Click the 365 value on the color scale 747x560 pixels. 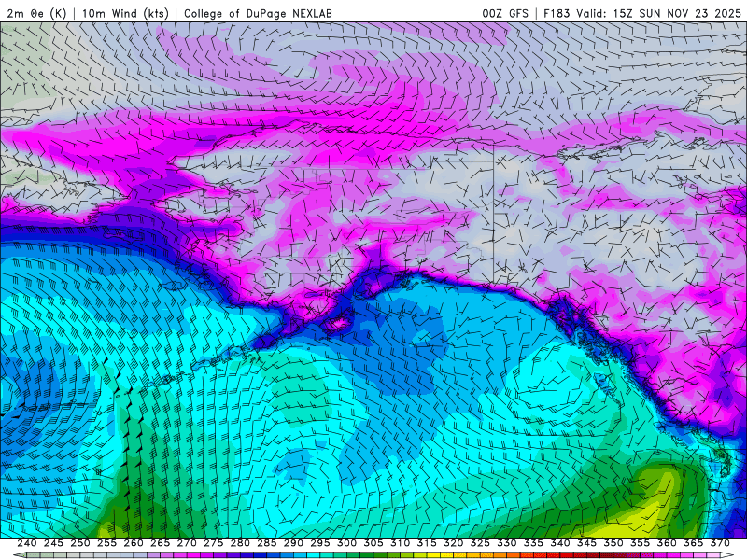point(694,543)
